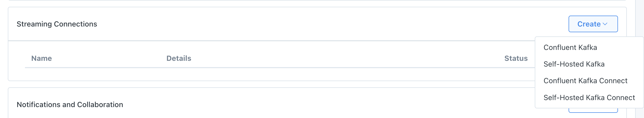The height and width of the screenshot is (118, 644).
Task: Click the partially hidden Notifications section button
Action: coord(593,111)
